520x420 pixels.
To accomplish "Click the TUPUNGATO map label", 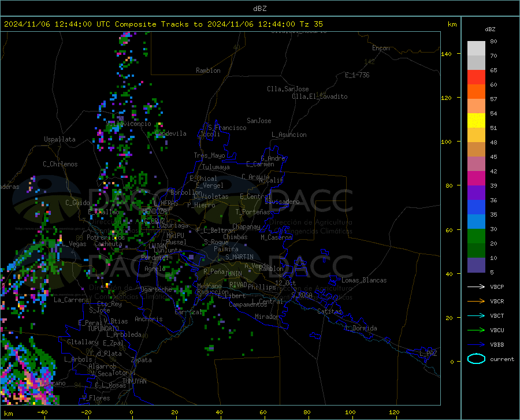I will pos(103,329).
